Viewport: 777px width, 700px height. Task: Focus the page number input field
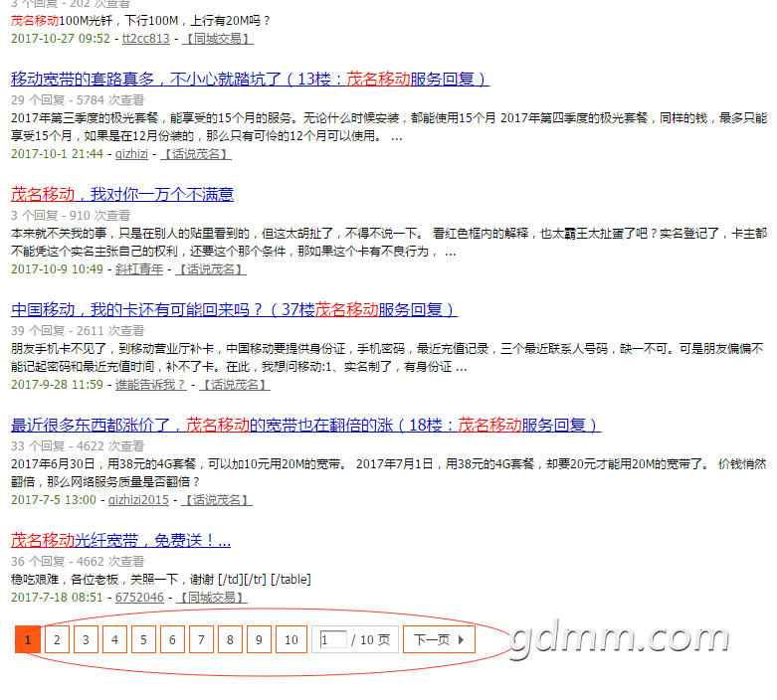point(333,639)
